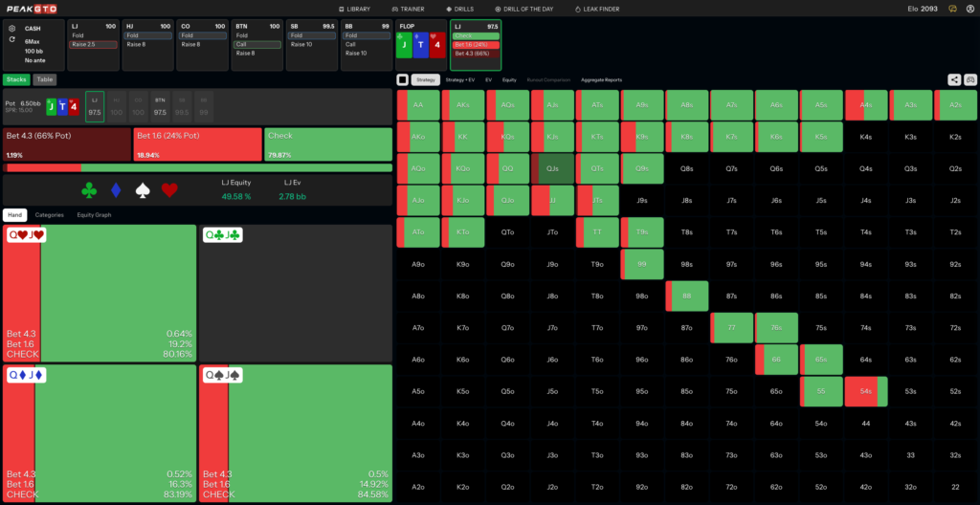
Task: Select the Hand tab
Action: pyautogui.click(x=14, y=214)
